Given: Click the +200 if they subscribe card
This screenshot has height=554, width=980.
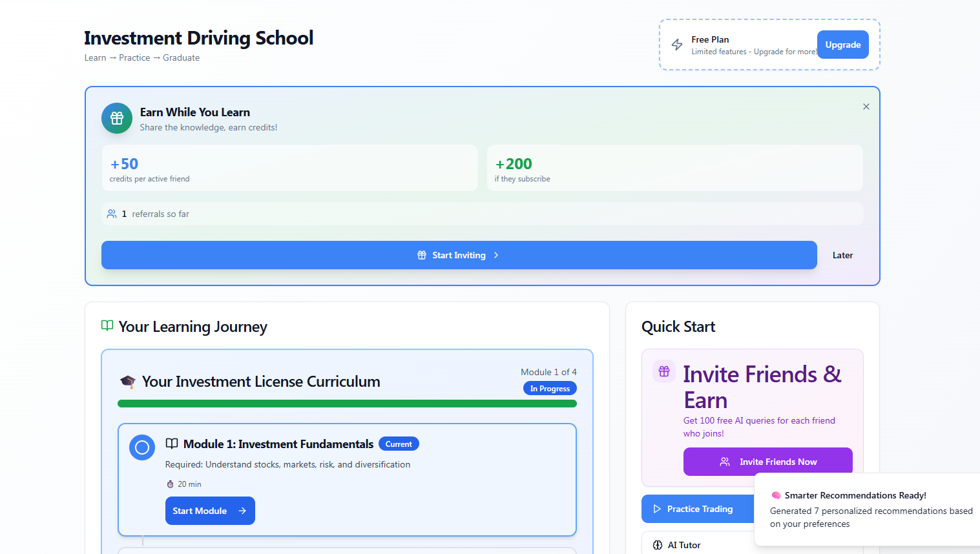Looking at the screenshot, I should pyautogui.click(x=675, y=168).
